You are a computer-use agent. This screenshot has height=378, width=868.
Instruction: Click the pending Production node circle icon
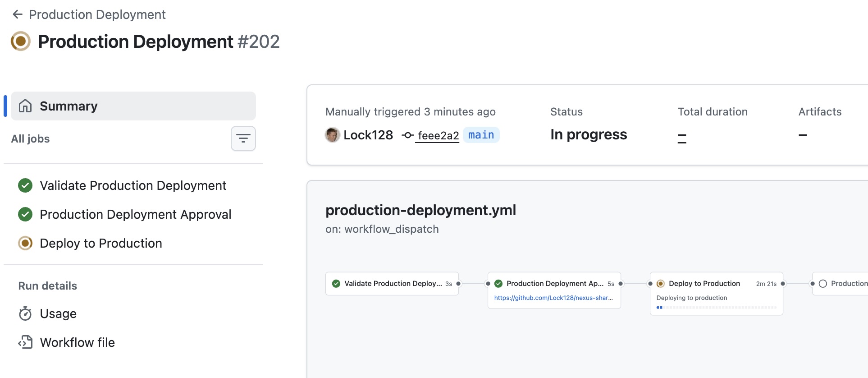point(823,284)
